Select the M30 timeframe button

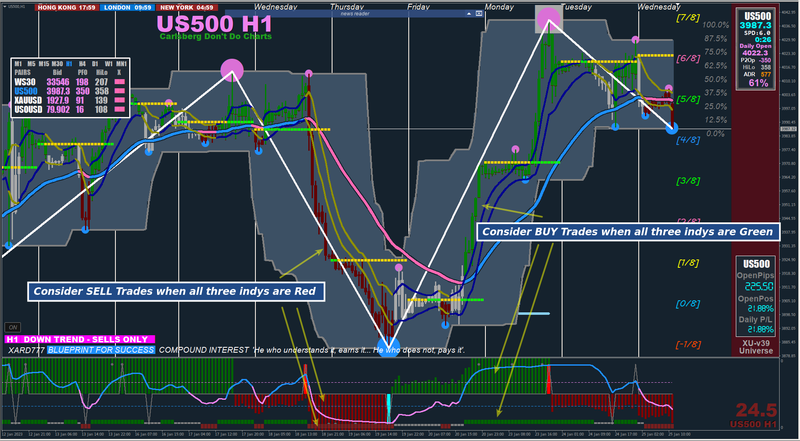point(57,64)
